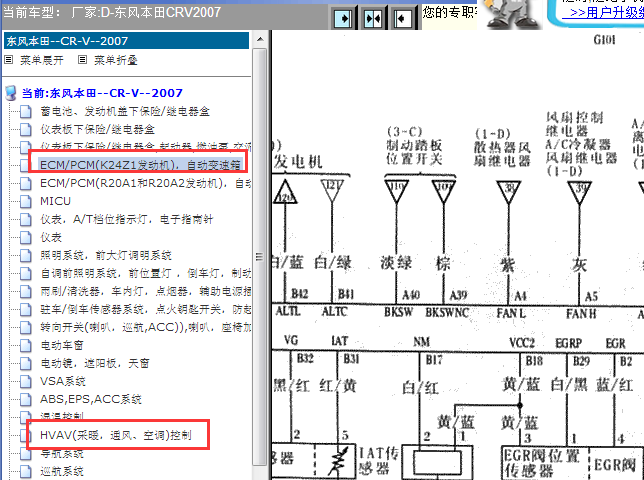The width and height of the screenshot is (644, 480).
Task: Click the 散热器风扇继电器 label in diagram
Action: [x=502, y=154]
